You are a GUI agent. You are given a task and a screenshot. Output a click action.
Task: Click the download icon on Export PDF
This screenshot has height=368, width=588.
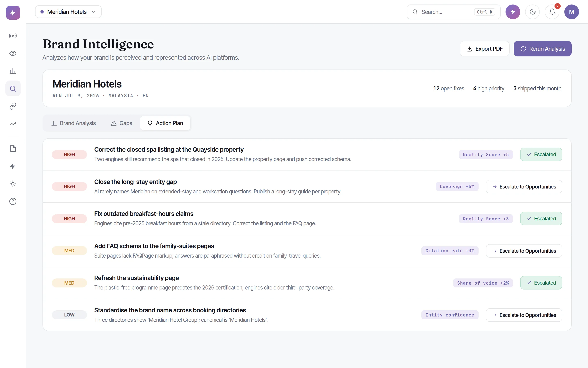click(x=469, y=49)
